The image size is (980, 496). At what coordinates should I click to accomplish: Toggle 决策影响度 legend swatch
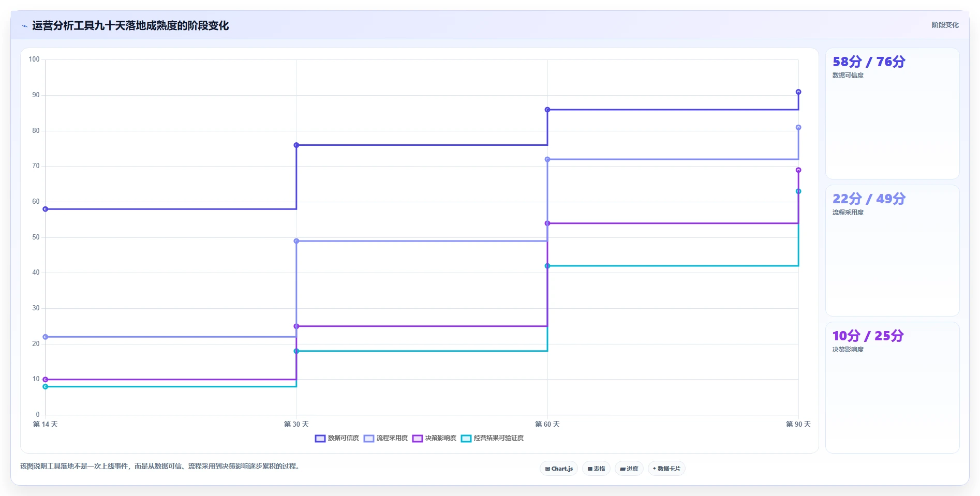[x=418, y=439]
